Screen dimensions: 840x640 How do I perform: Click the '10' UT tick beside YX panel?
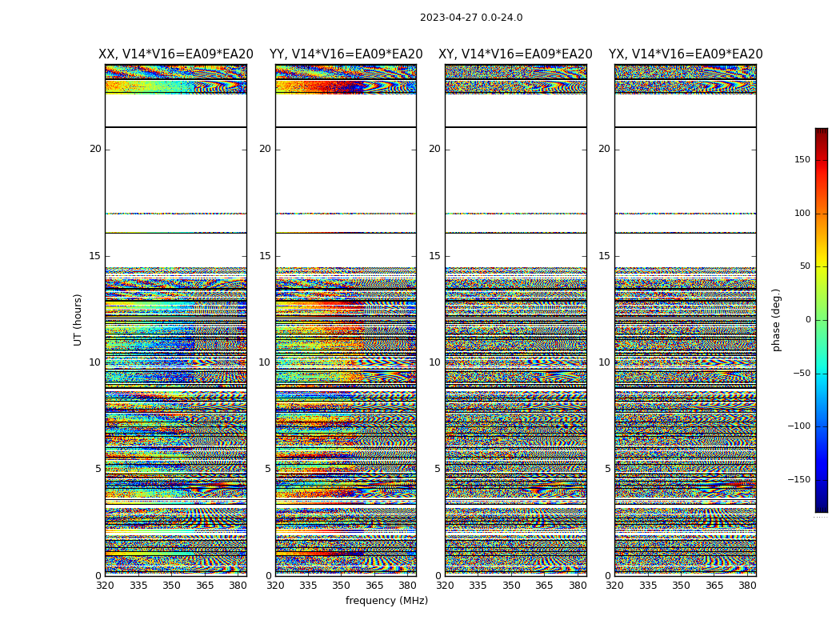tap(605, 362)
